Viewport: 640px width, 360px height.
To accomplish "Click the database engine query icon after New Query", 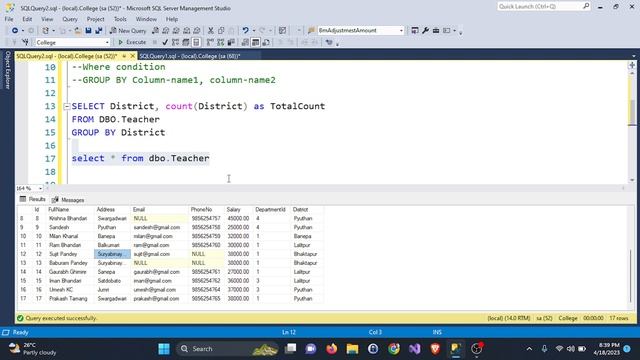I will point(156,31).
